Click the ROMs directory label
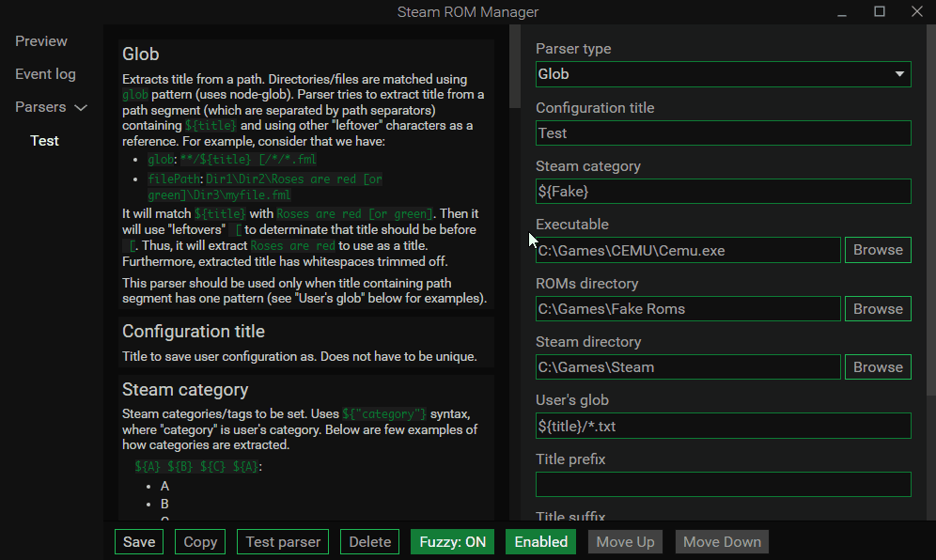936x560 pixels. [586, 284]
